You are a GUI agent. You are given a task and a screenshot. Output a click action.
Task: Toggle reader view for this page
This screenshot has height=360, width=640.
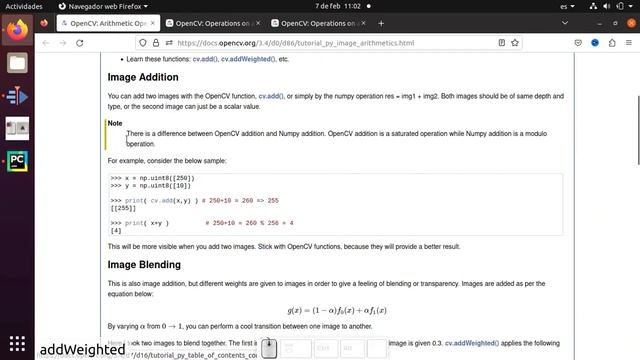(502, 42)
